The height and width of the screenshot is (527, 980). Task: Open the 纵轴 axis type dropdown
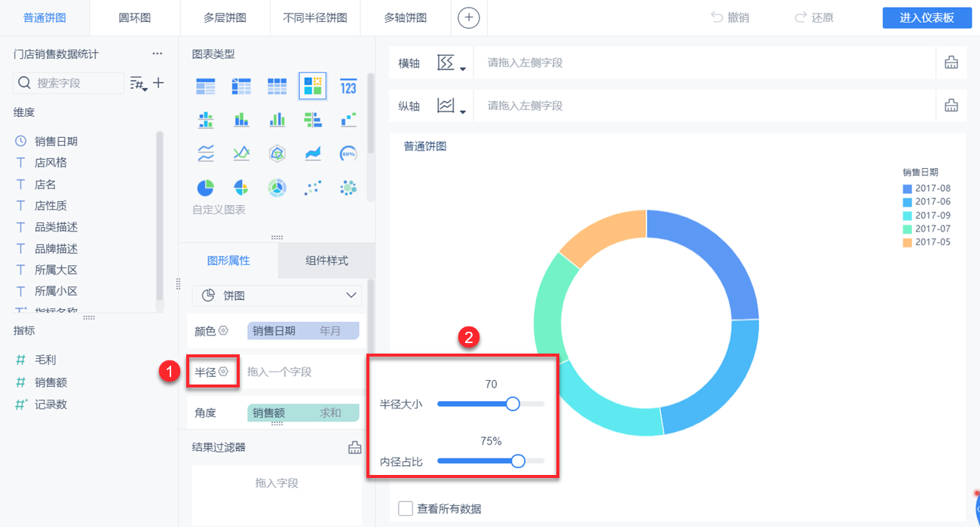point(452,106)
